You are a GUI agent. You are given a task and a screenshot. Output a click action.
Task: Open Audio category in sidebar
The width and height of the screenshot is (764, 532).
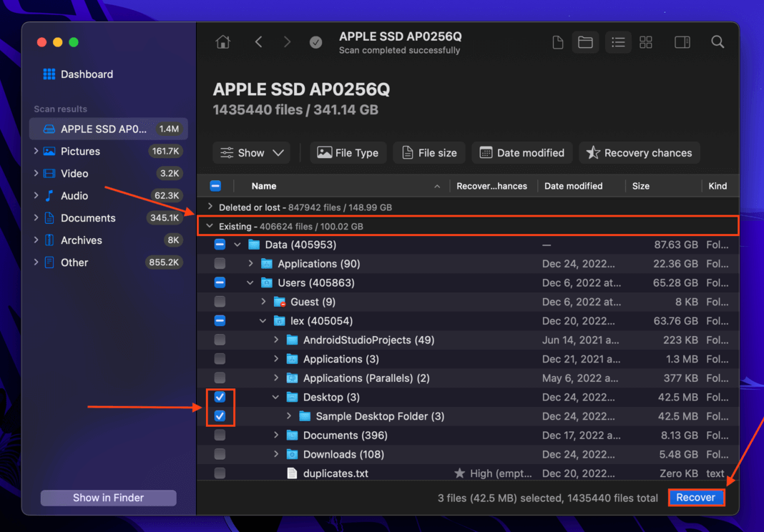tap(109, 196)
